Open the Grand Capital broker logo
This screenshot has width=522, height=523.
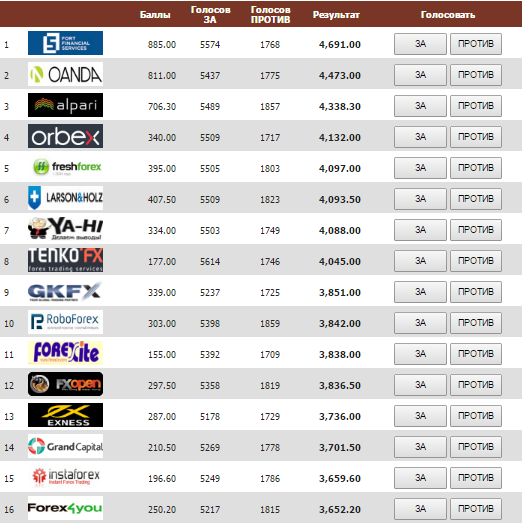coord(65,446)
